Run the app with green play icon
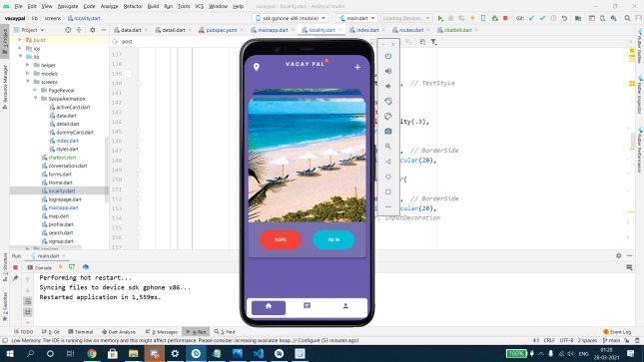This screenshot has width=644, height=362. [440, 19]
